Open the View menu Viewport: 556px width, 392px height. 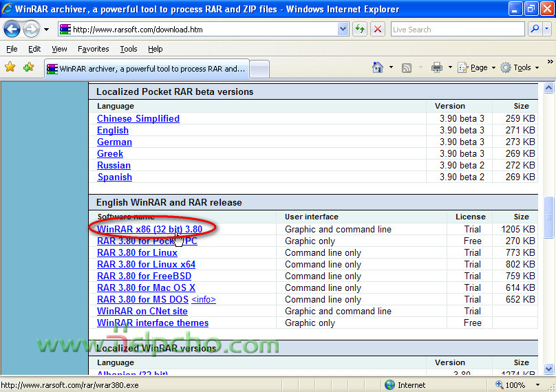[x=59, y=49]
